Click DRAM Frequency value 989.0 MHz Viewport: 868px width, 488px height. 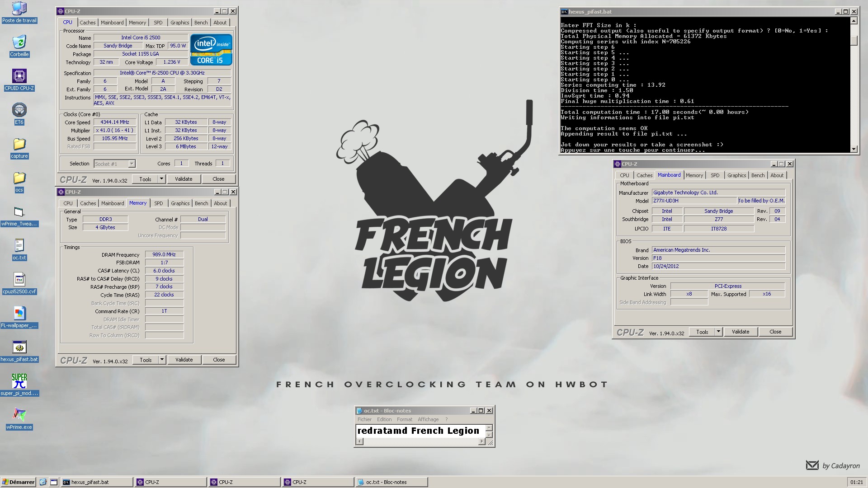164,254
